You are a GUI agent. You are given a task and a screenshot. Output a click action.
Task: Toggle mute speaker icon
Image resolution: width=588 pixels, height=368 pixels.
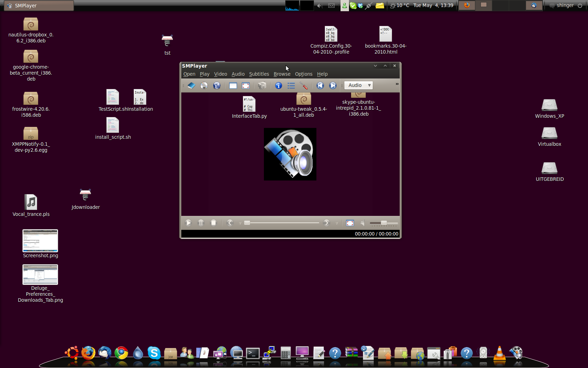pyautogui.click(x=363, y=223)
